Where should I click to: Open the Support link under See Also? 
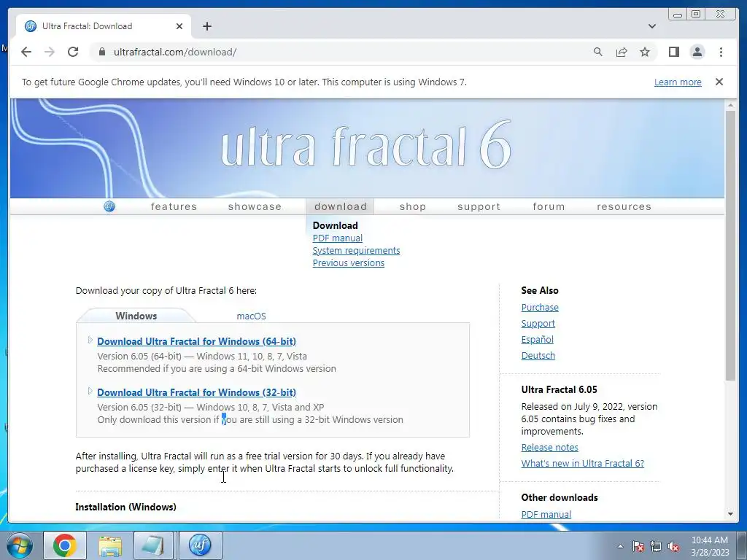click(x=538, y=324)
